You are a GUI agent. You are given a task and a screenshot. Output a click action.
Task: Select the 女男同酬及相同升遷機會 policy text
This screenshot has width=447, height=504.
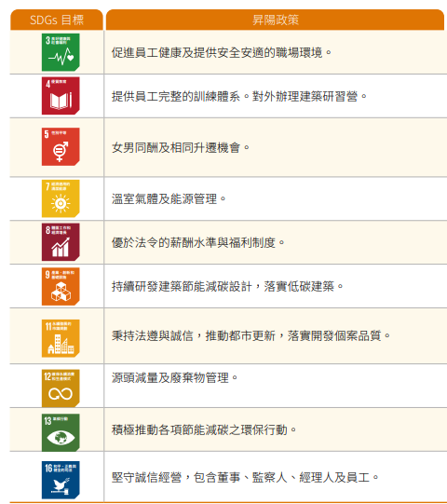click(176, 147)
